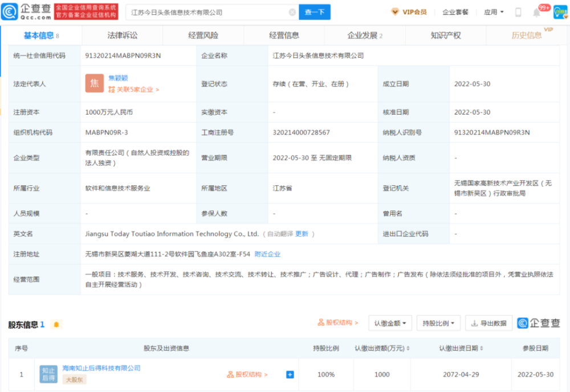Expand shareholder row with blue plus icon
Viewport: 570px width, 392px height.
(x=290, y=374)
